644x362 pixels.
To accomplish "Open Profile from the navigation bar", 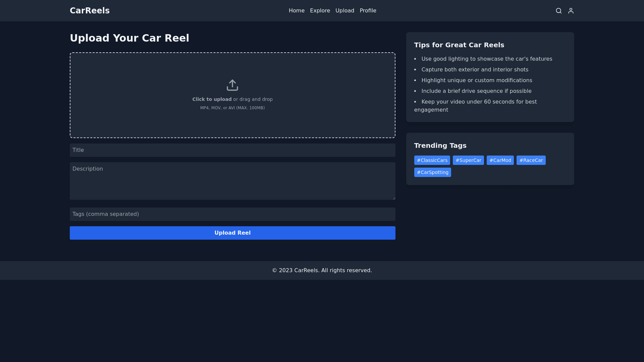I will (368, 11).
